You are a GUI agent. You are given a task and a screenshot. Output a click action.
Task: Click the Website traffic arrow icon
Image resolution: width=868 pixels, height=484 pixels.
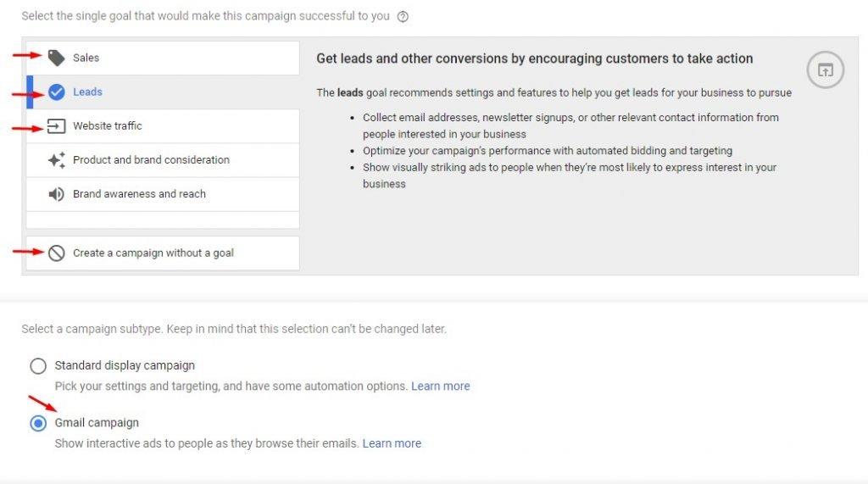[56, 126]
